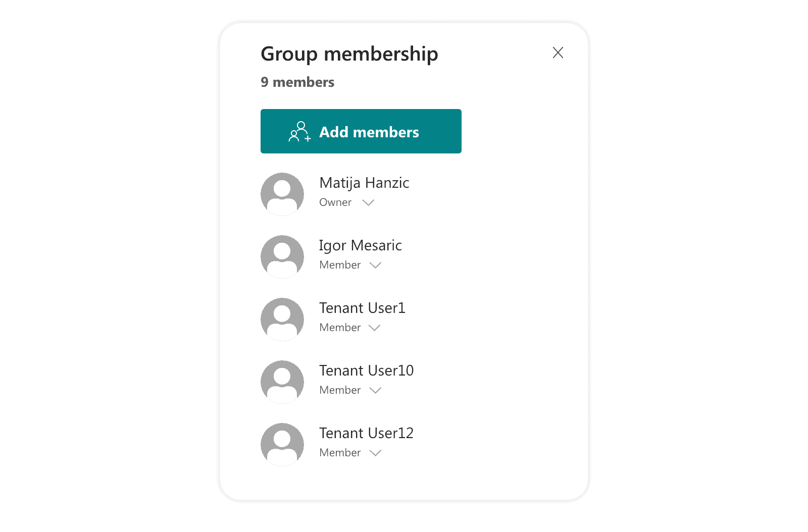This screenshot has width=808, height=532.
Task: Click the Owner label under Matija Hanzic
Action: click(x=335, y=202)
